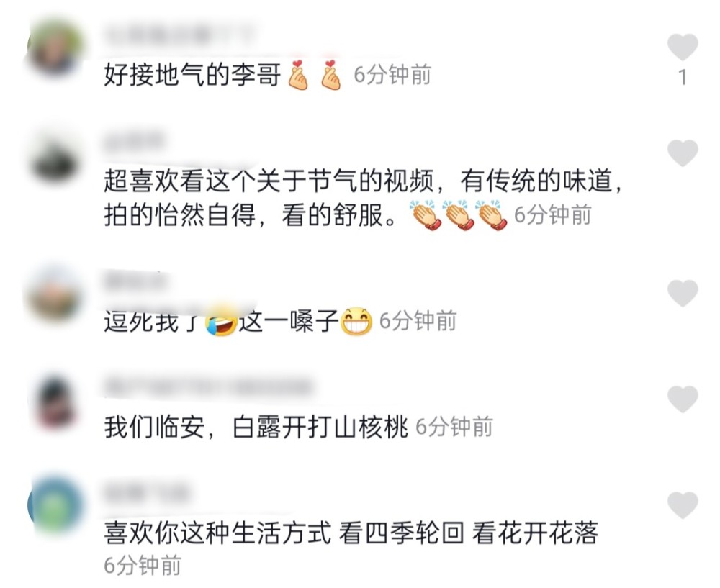Tap the green avatar of the last commenter

tap(55, 505)
